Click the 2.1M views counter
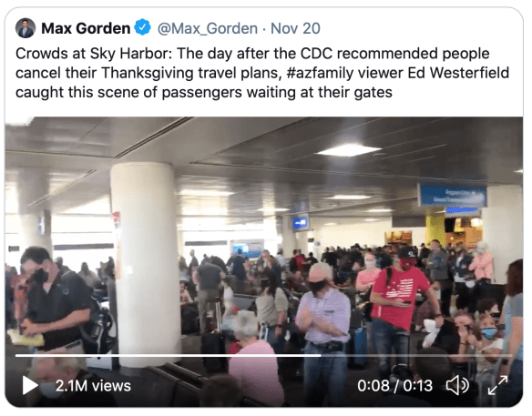Screen dimensions: 532x416 [x=93, y=386]
